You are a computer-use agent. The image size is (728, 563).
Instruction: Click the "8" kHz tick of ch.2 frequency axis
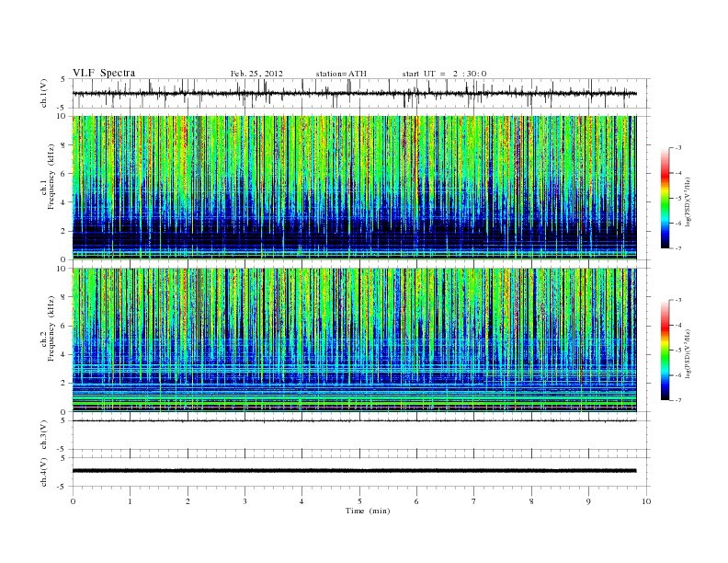point(63,297)
